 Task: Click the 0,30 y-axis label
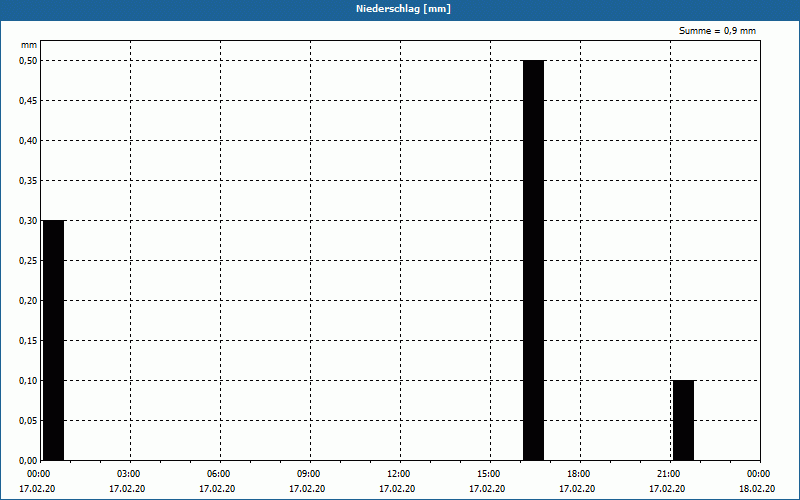pyautogui.click(x=28, y=220)
